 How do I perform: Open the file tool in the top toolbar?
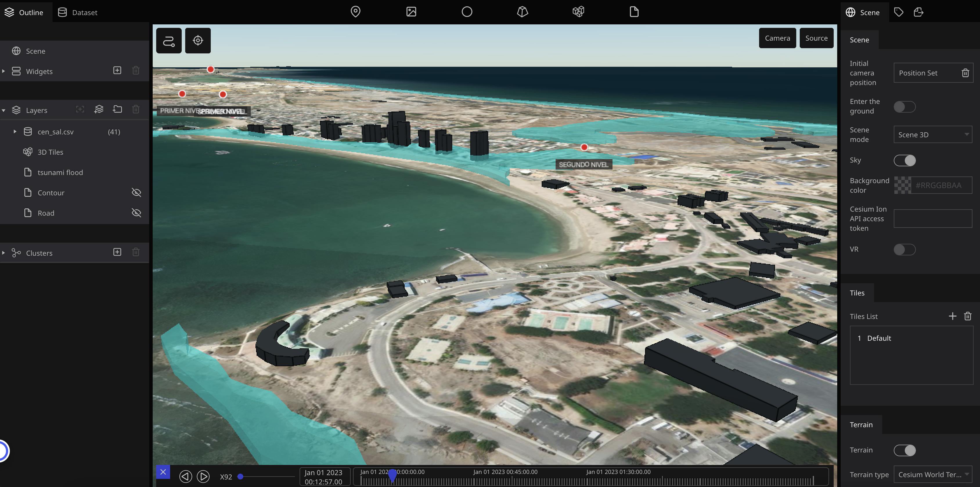click(633, 12)
